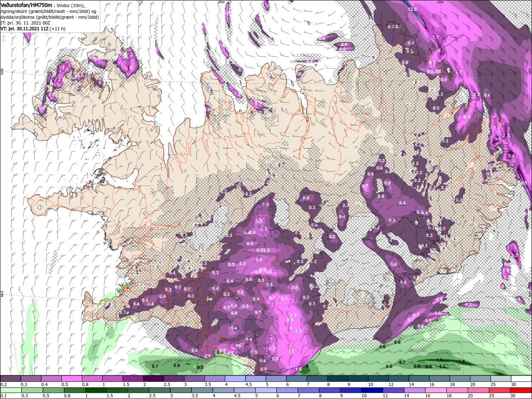Image resolution: width=532 pixels, height=399 pixels.
Task: Pick rain legend swatch between 18 and 20
Action: (x=458, y=391)
